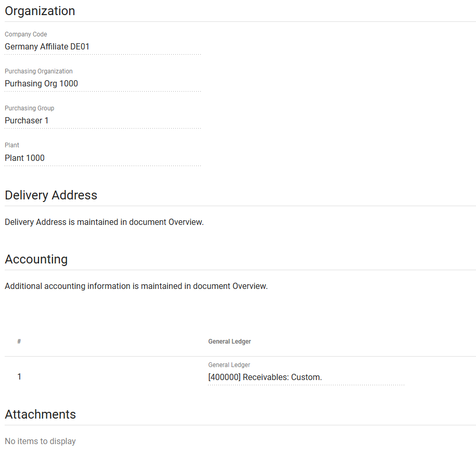Click the Plant field label
Viewport: 476px width, 454px height.
pos(12,145)
